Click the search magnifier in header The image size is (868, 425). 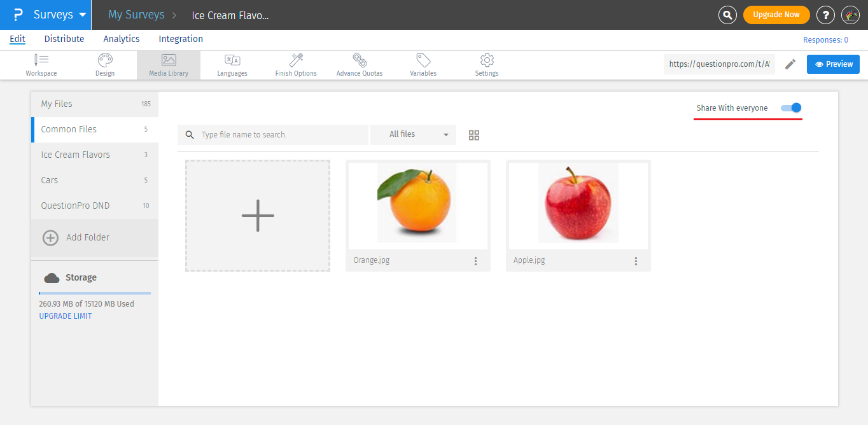coord(727,15)
